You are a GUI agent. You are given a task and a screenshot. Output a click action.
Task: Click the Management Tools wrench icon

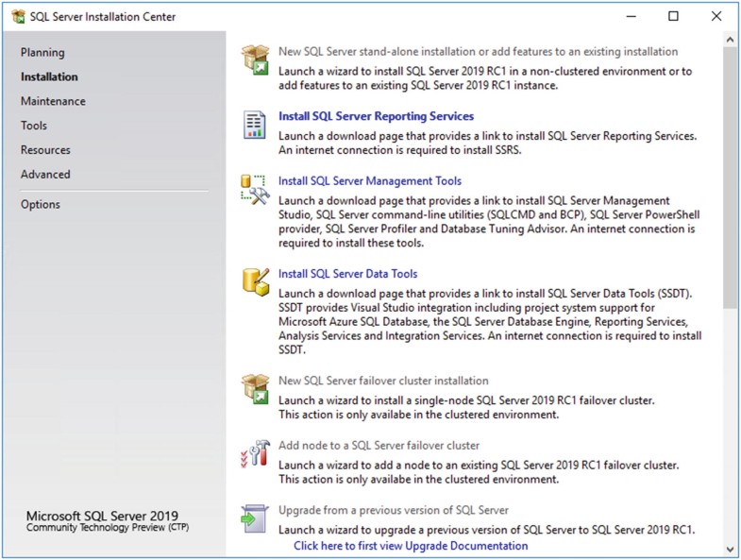[x=255, y=189]
